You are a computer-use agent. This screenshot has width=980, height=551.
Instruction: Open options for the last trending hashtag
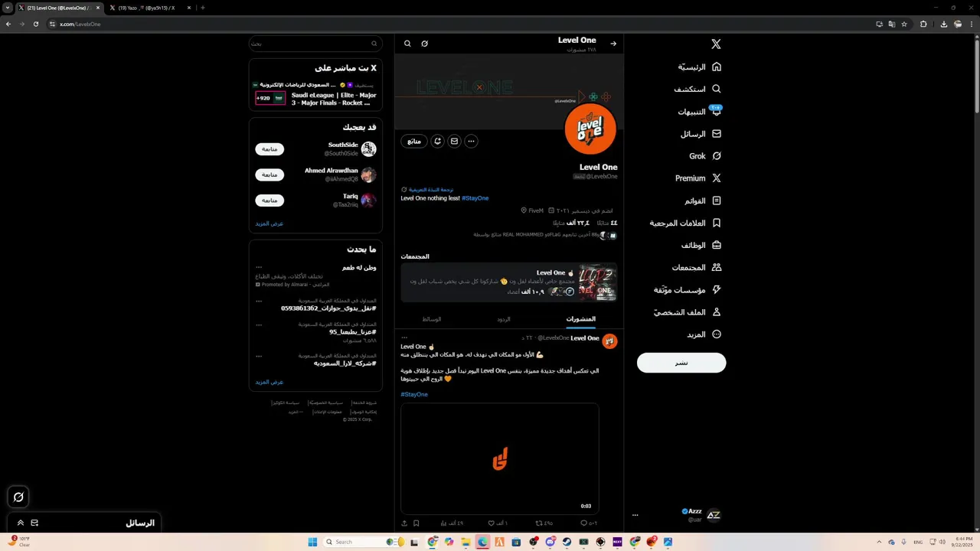pos(259,356)
